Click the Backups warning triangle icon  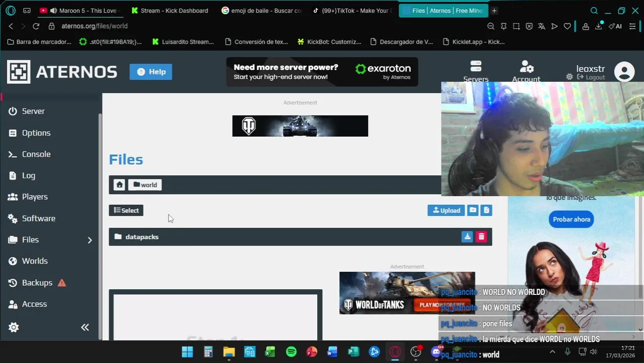(x=61, y=283)
